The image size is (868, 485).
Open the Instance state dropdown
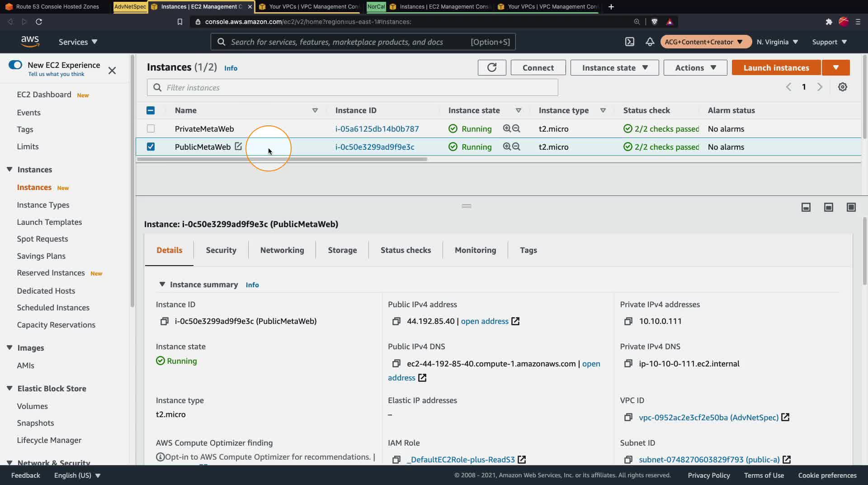[x=614, y=67]
